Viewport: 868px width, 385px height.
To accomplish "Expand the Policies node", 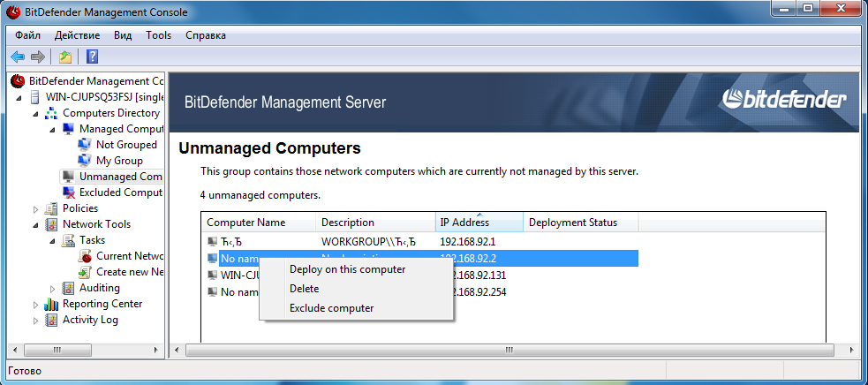I will pos(36,209).
